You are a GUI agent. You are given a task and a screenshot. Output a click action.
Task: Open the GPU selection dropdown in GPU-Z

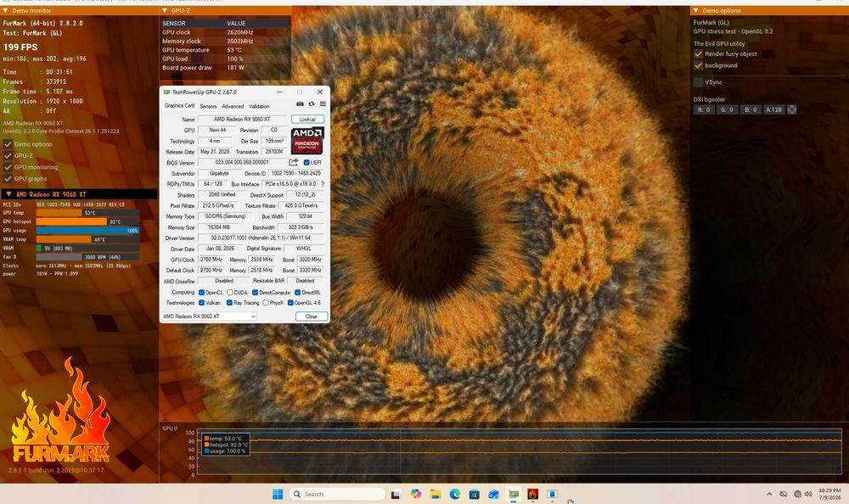pos(209,316)
